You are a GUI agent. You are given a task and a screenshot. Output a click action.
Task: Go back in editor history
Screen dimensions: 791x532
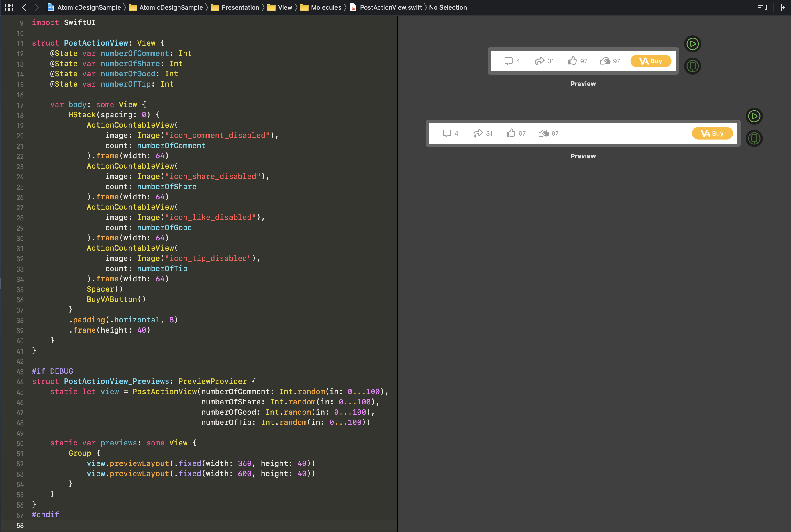click(x=24, y=7)
